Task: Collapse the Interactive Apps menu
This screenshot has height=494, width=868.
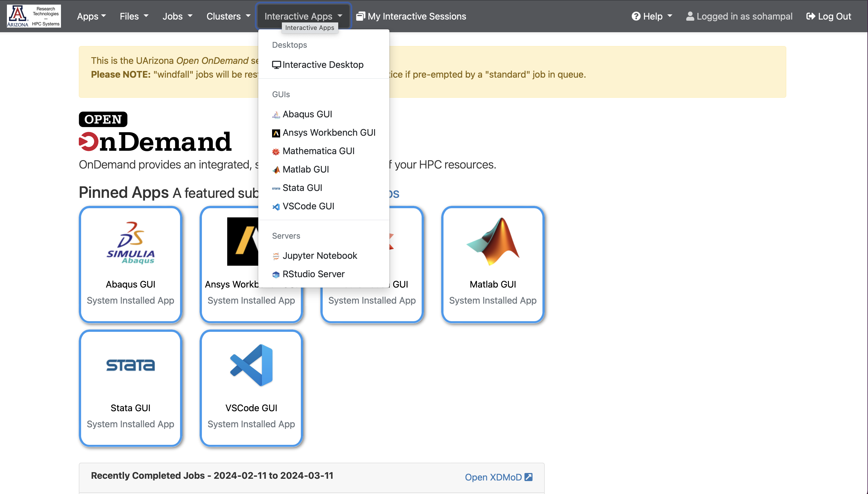Action: click(303, 16)
